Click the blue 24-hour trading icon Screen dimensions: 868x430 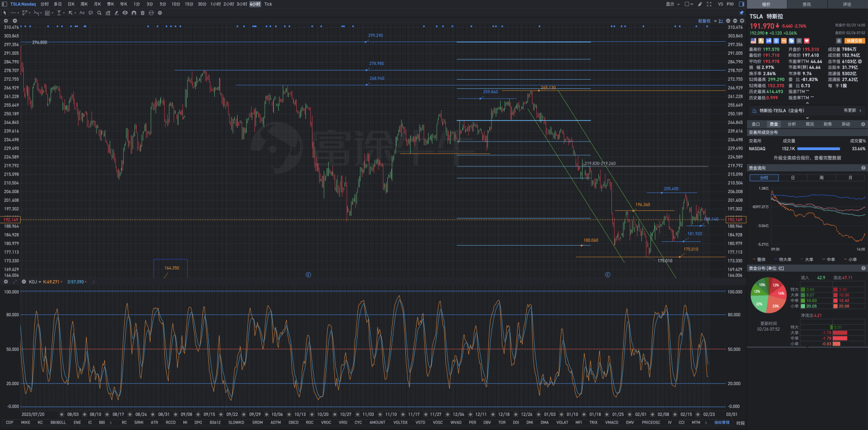769,41
